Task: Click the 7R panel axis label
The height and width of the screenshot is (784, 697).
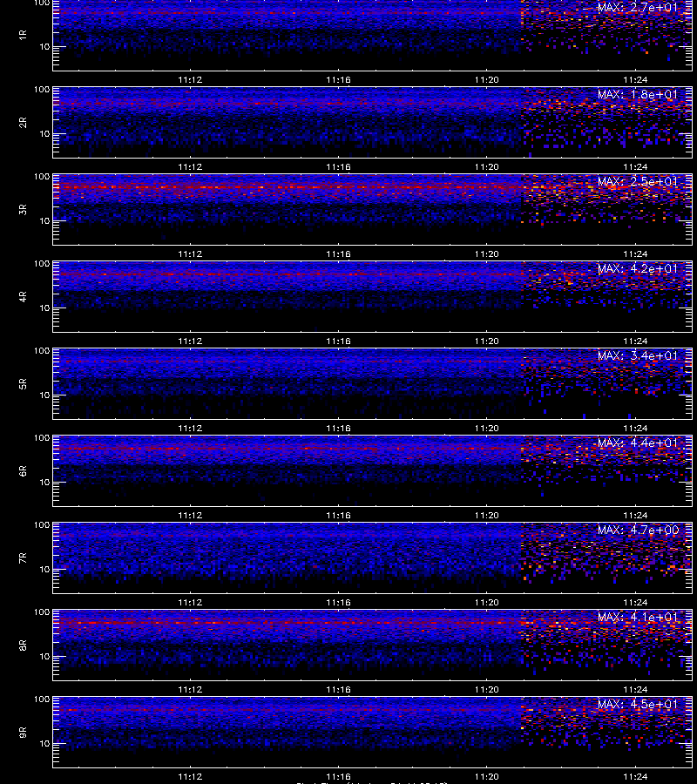Action: 23,558
